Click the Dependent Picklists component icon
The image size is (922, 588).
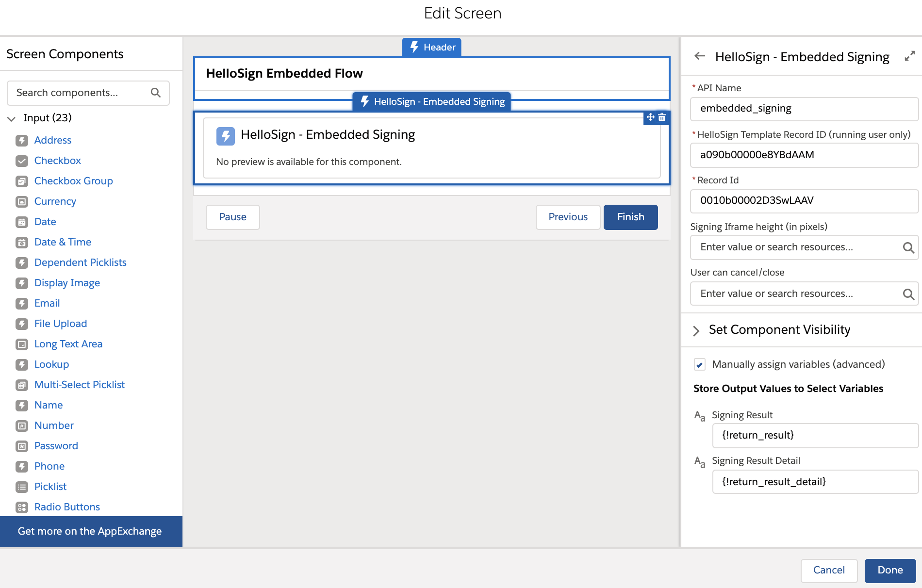click(x=22, y=263)
